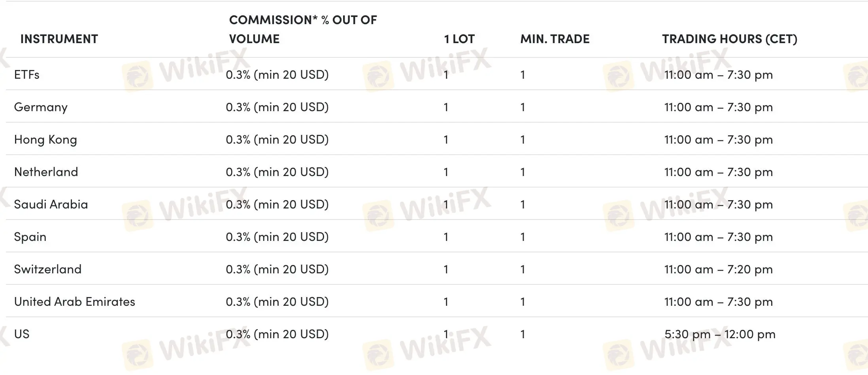Click the COMMISSION* % OUT OF VOLUME header

[x=303, y=29]
